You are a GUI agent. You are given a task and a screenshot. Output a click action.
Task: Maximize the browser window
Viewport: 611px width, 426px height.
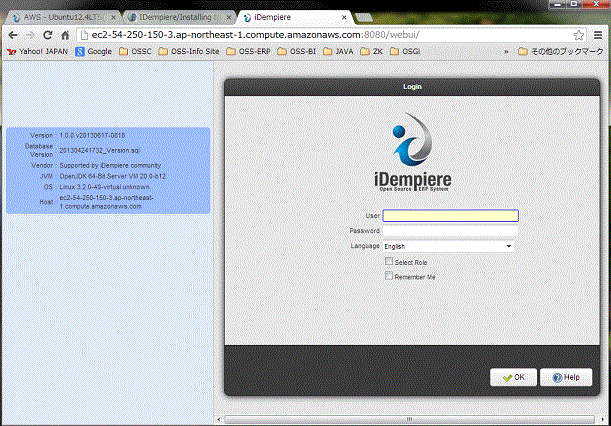pyautogui.click(x=574, y=4)
